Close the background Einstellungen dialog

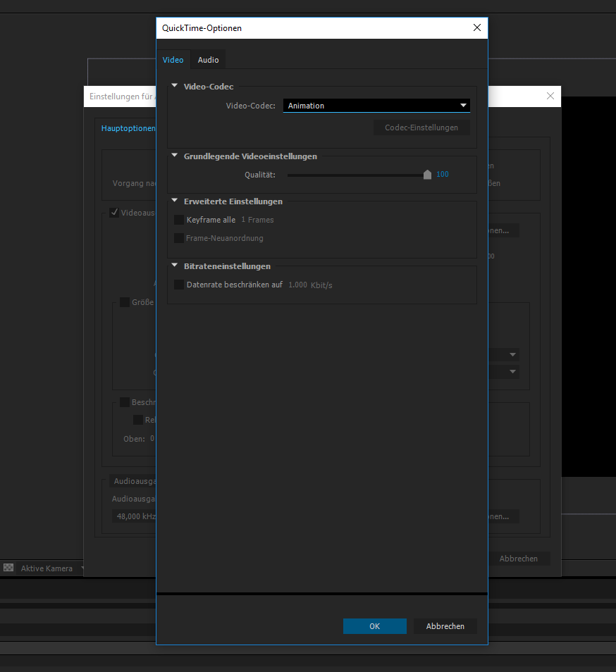(550, 96)
